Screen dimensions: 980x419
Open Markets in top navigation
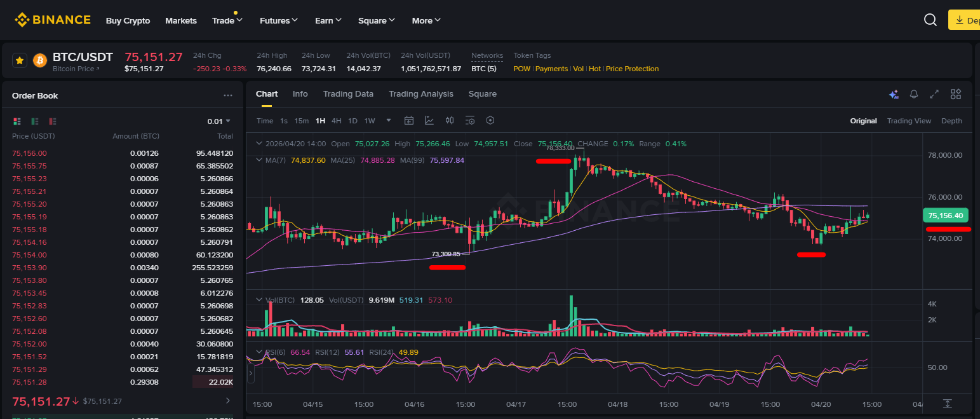[x=181, y=20]
